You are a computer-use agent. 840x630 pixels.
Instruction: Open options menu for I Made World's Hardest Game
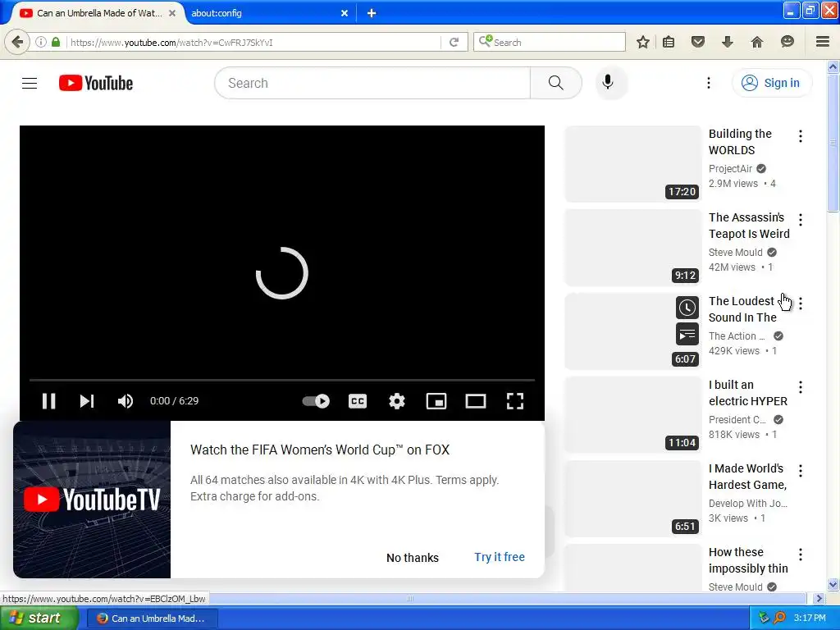point(801,470)
